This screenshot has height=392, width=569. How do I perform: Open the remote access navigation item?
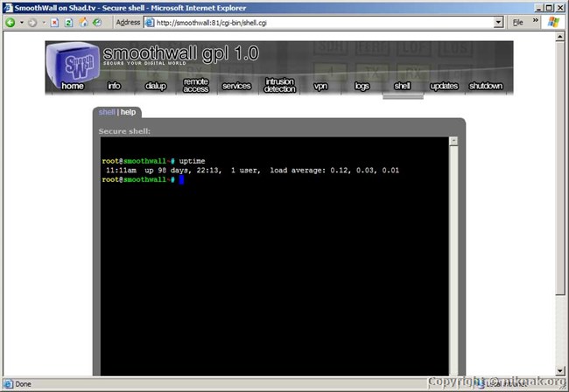[196, 85]
